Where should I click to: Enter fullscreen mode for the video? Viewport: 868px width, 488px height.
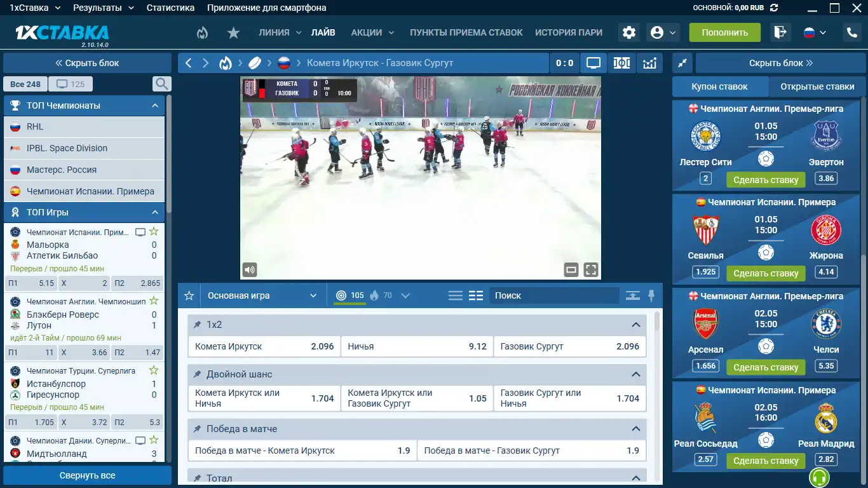click(x=591, y=270)
